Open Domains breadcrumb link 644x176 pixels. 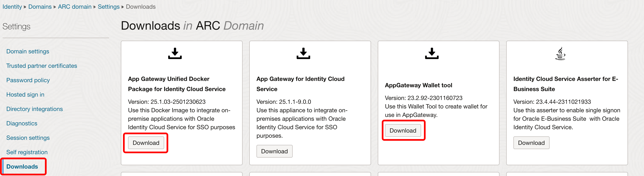pos(40,7)
